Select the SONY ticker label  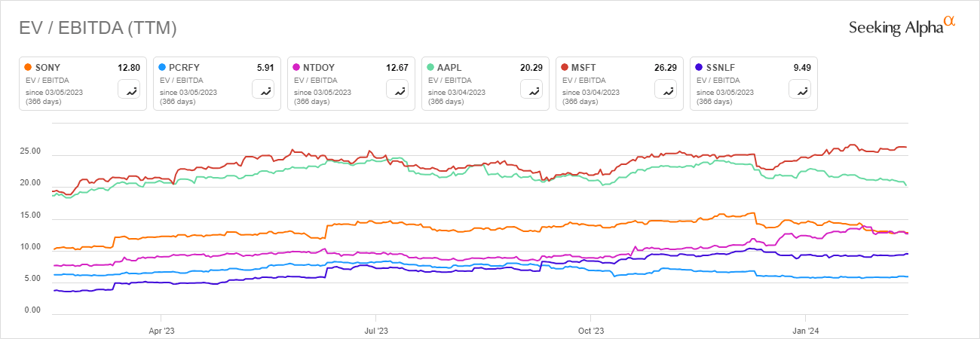(x=48, y=68)
